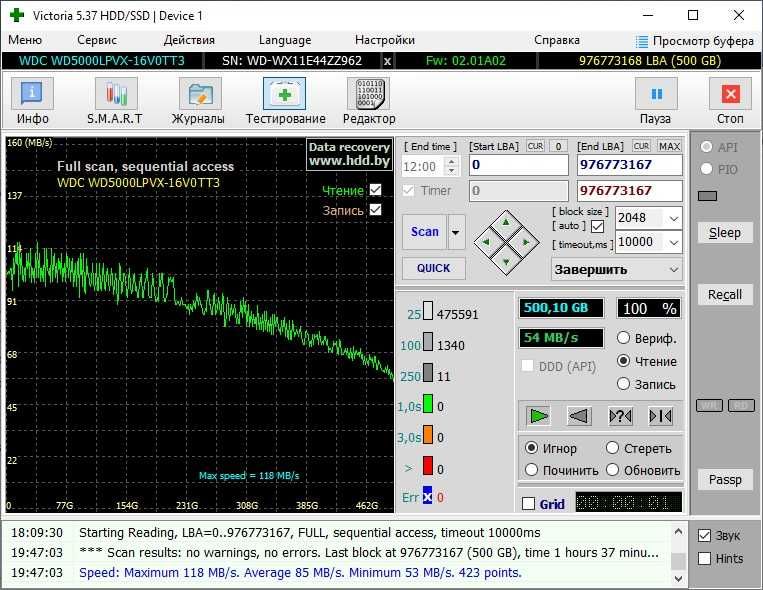Viewport: 763px width, 590px height.
Task: Click the Start LBA input field
Action: pos(518,165)
